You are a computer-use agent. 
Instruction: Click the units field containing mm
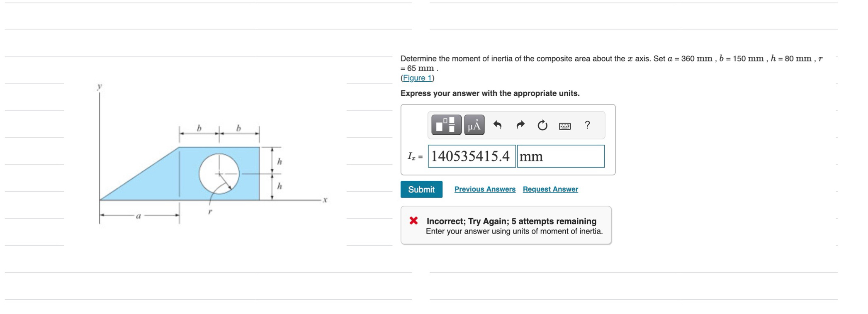pyautogui.click(x=561, y=156)
